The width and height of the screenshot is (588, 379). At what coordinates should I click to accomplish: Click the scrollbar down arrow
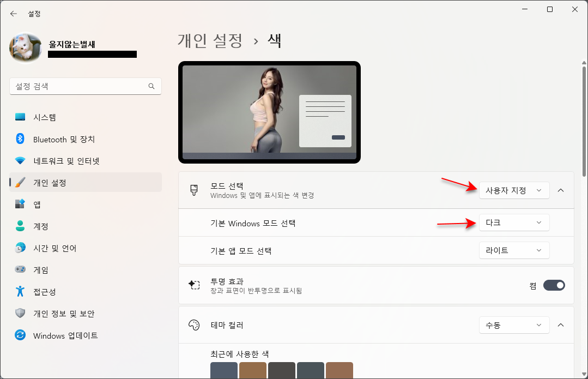[x=584, y=374]
